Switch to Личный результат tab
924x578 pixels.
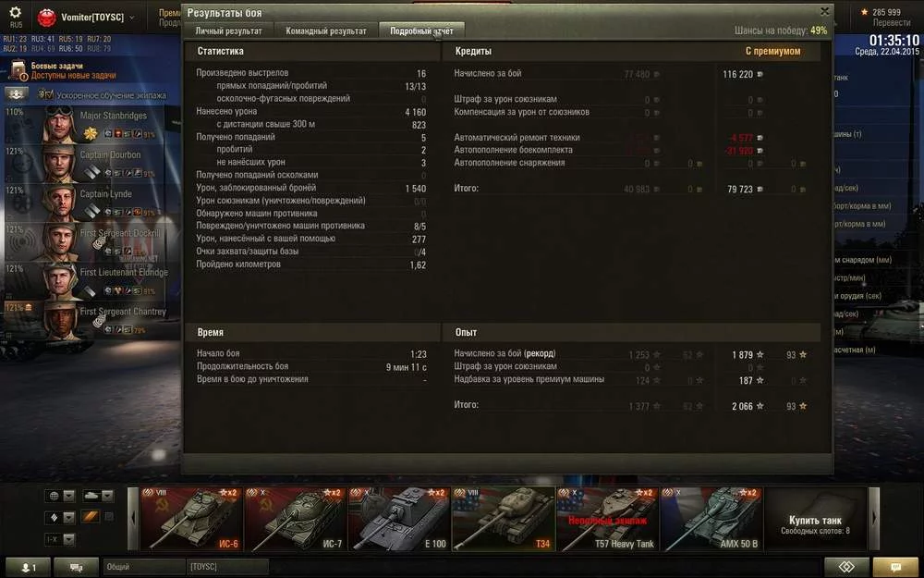coord(228,31)
